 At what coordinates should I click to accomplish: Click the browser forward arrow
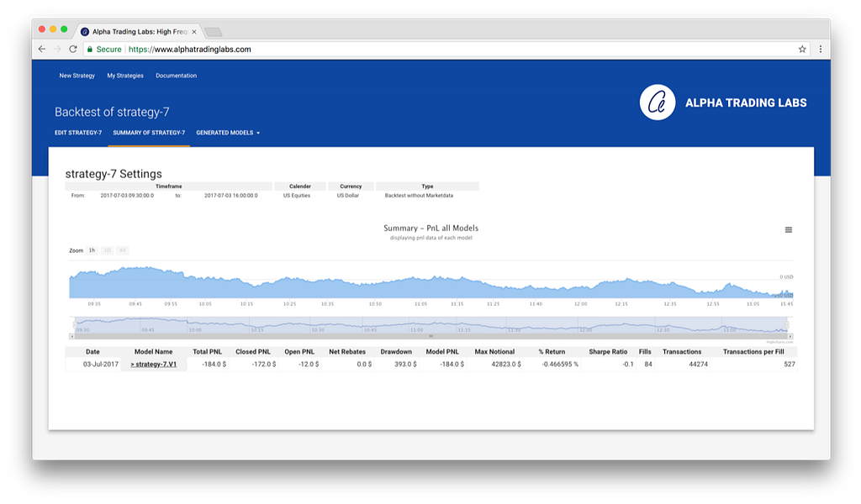click(57, 49)
